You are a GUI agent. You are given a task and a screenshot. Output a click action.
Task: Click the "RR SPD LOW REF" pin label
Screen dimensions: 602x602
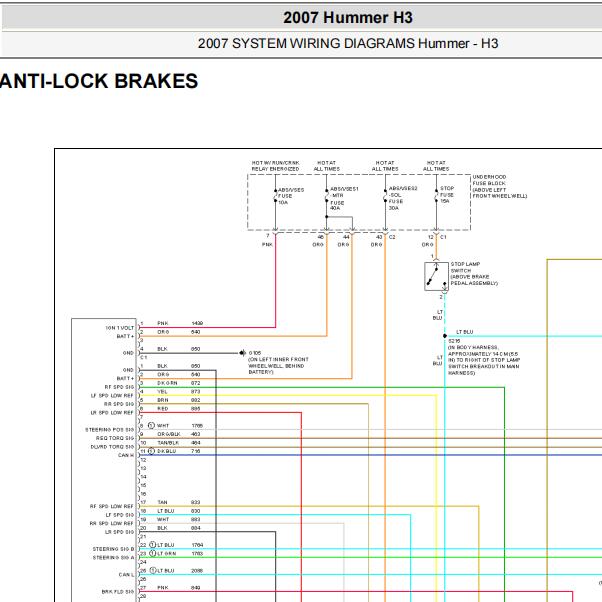coord(112,523)
